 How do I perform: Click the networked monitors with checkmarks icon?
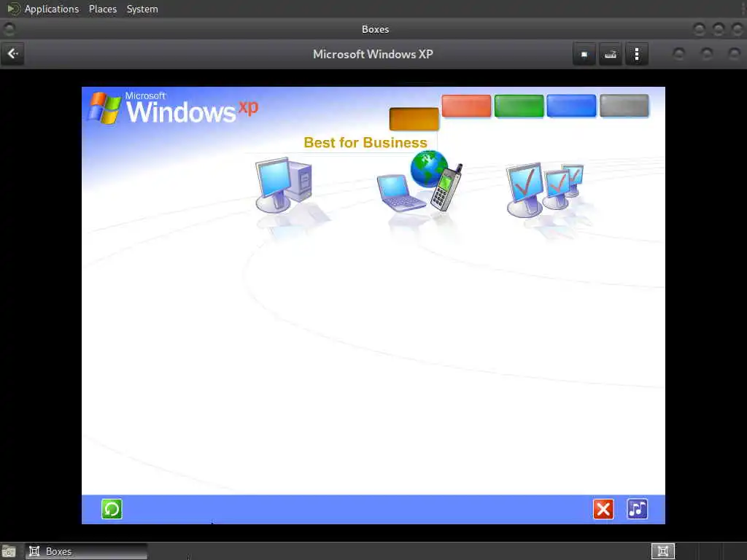tap(545, 190)
